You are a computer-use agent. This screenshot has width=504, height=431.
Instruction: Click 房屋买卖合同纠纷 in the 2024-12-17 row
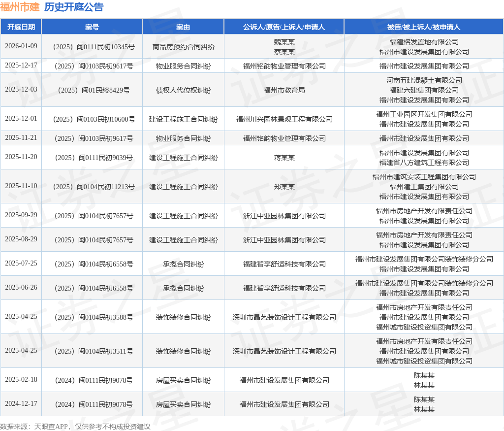click(x=183, y=404)
